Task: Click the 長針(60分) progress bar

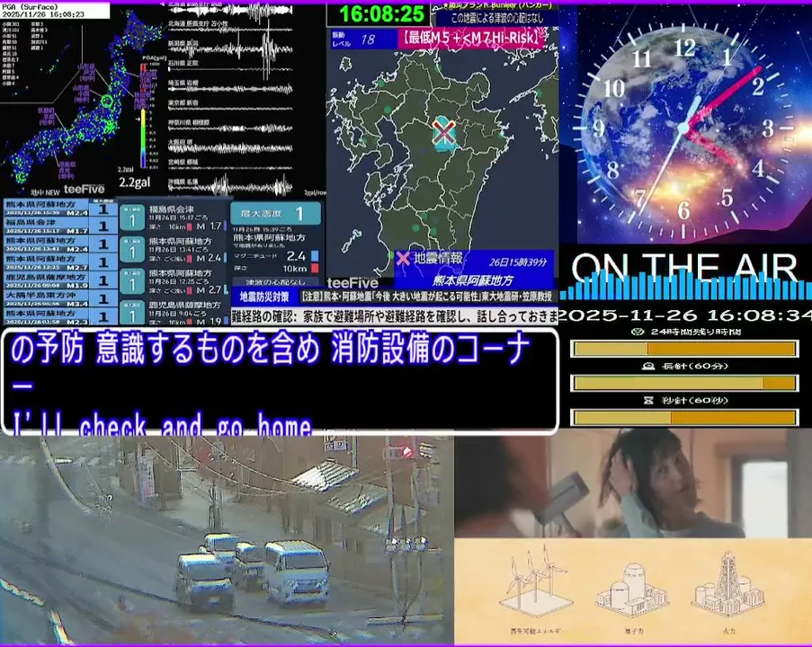Action: tap(684, 383)
